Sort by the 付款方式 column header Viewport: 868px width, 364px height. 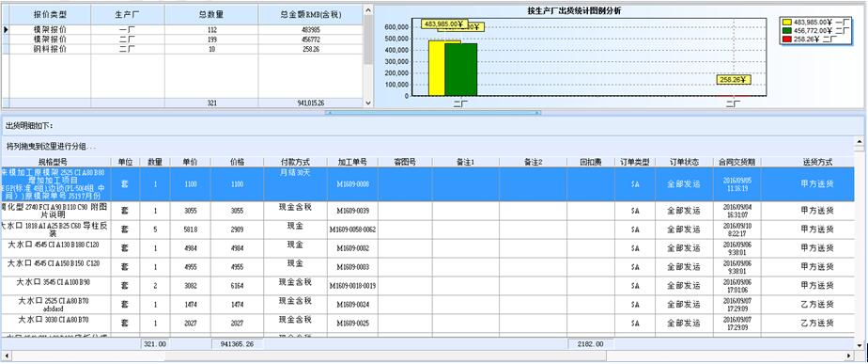click(295, 162)
